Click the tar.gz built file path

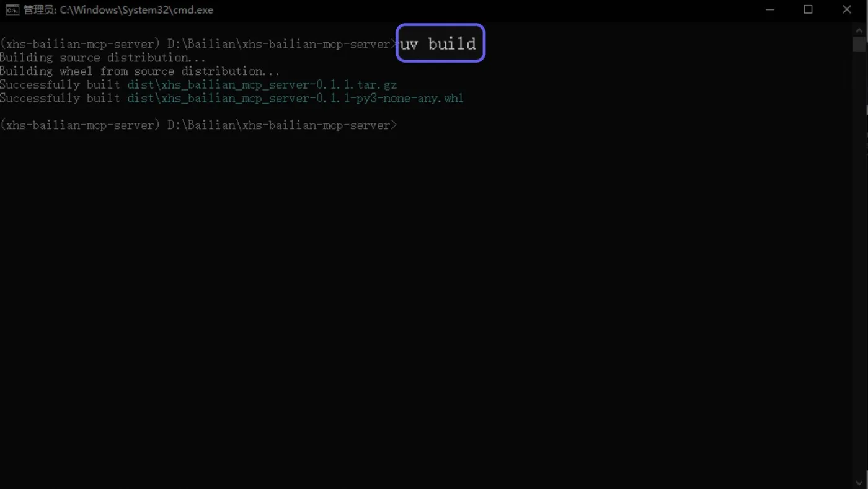coord(262,84)
